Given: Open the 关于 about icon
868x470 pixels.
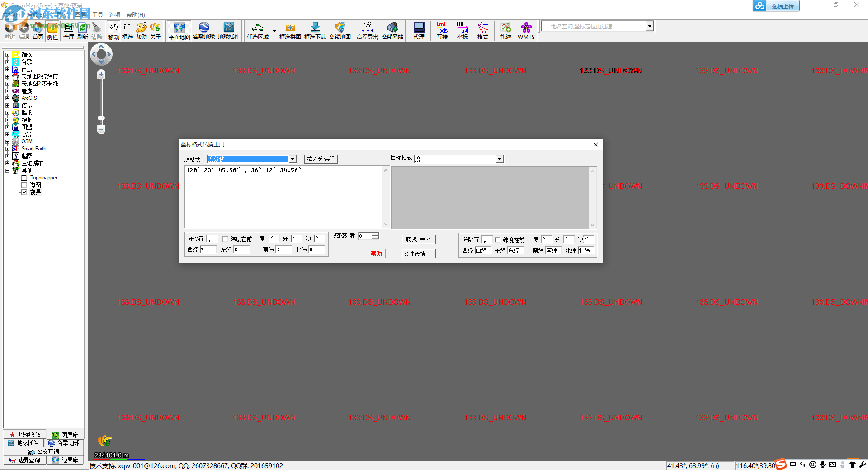Looking at the screenshot, I should pos(156,31).
